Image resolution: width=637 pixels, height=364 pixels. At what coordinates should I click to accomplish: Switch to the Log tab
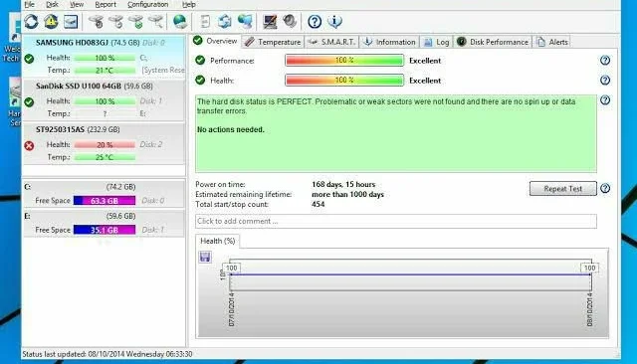tap(436, 42)
